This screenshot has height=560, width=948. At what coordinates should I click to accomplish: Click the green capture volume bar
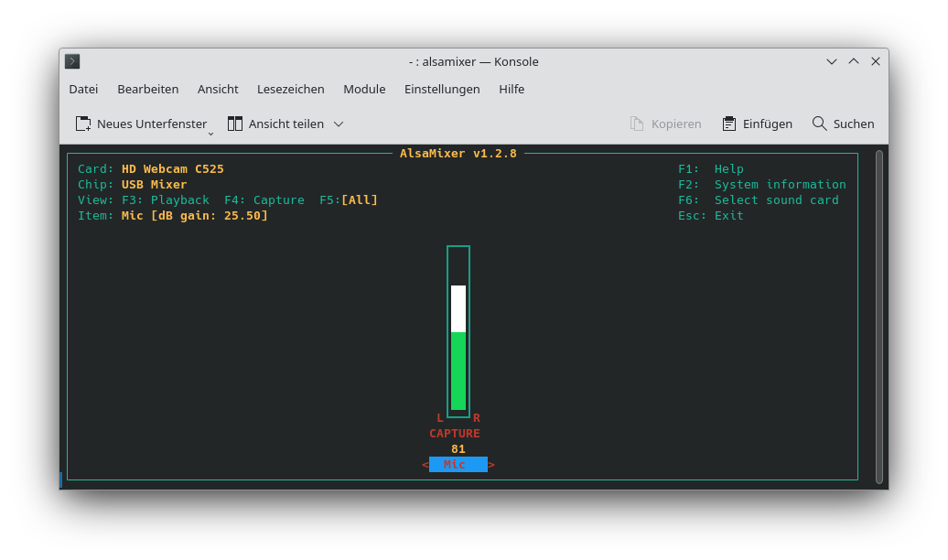pos(458,371)
